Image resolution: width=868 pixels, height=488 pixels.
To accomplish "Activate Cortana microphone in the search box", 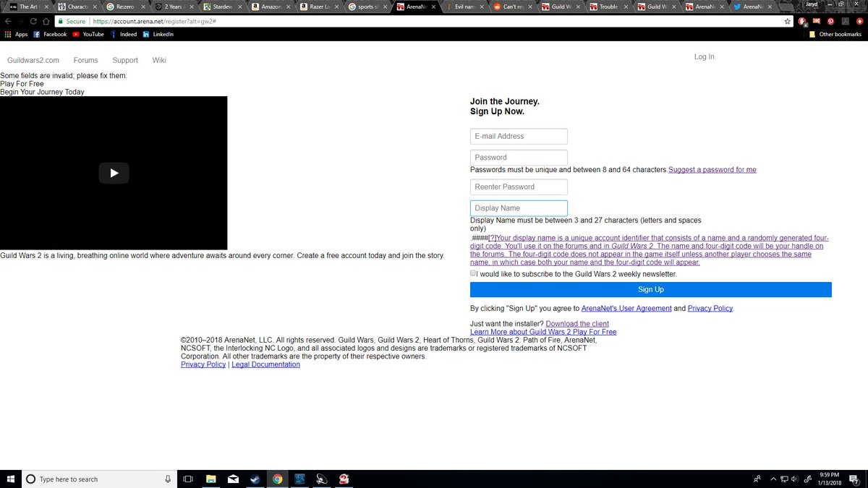I will coord(168,479).
